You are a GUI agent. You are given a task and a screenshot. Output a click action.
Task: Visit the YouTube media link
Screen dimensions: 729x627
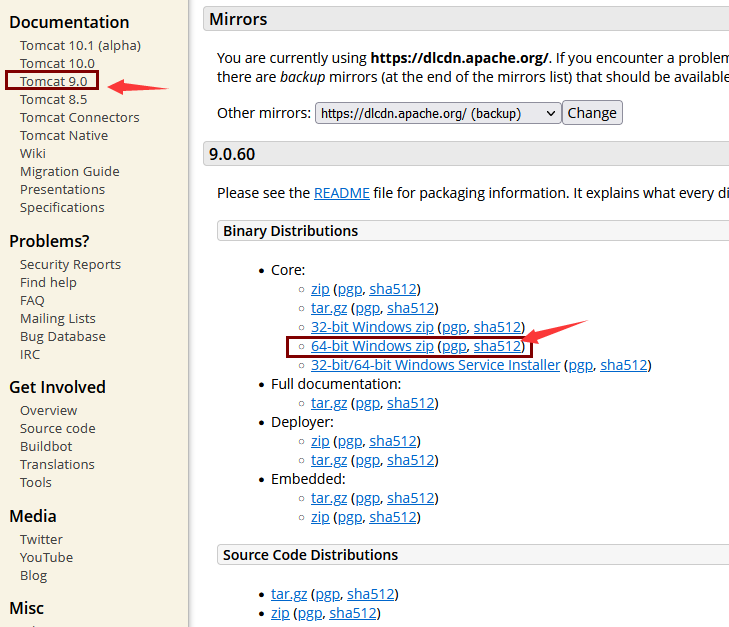coord(46,558)
